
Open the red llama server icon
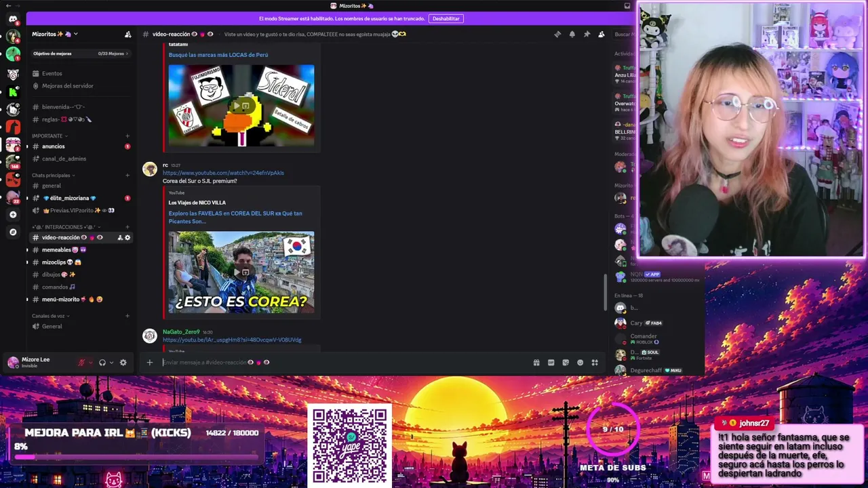[x=13, y=127]
